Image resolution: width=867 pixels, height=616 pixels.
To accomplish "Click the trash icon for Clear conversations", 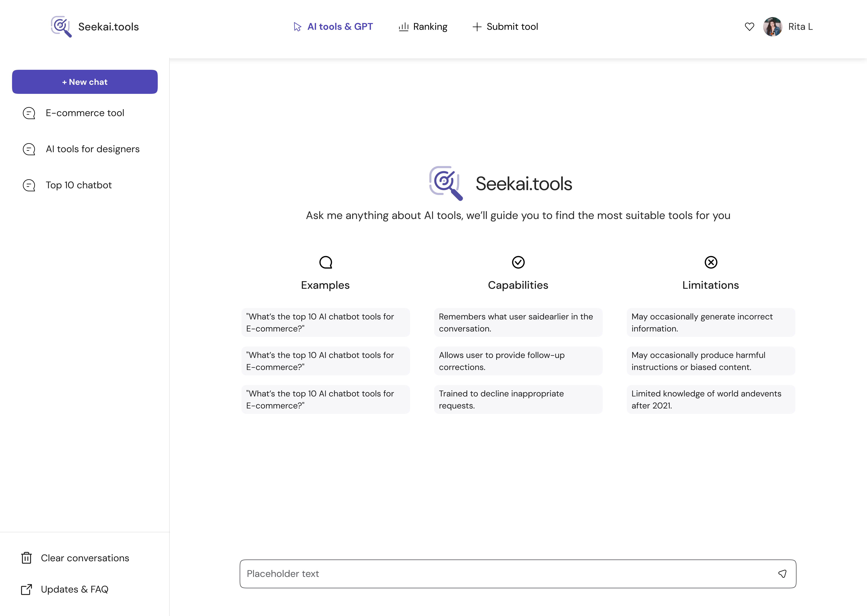I will pyautogui.click(x=26, y=558).
